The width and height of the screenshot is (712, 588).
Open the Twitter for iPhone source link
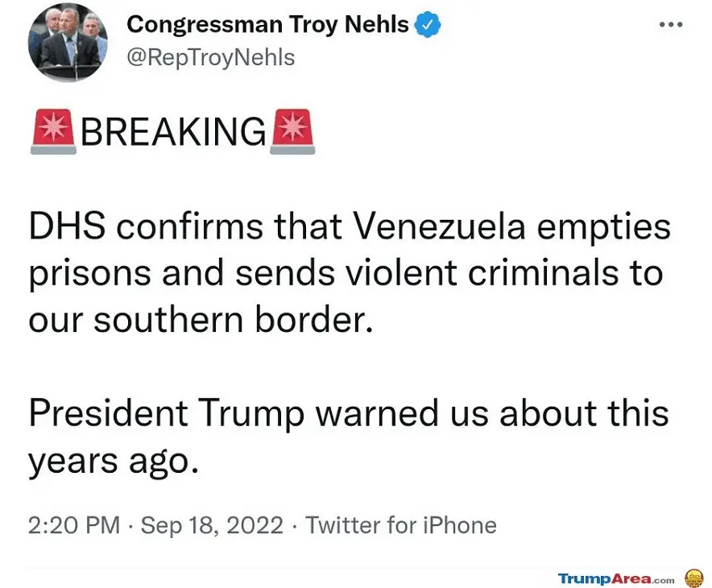pos(401,526)
